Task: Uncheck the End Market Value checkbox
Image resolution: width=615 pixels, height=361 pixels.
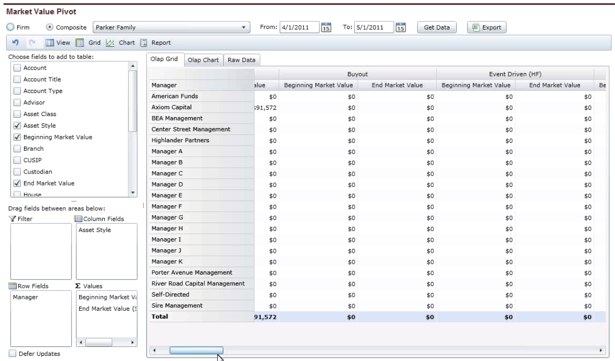Action: (17, 183)
